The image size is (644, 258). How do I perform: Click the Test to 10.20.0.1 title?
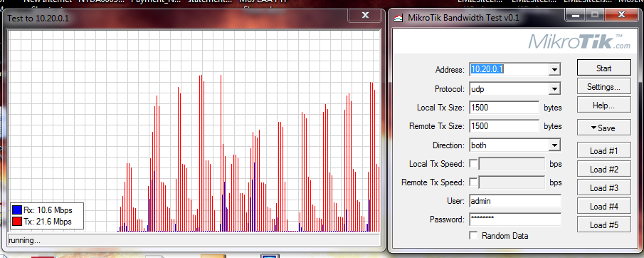38,19
